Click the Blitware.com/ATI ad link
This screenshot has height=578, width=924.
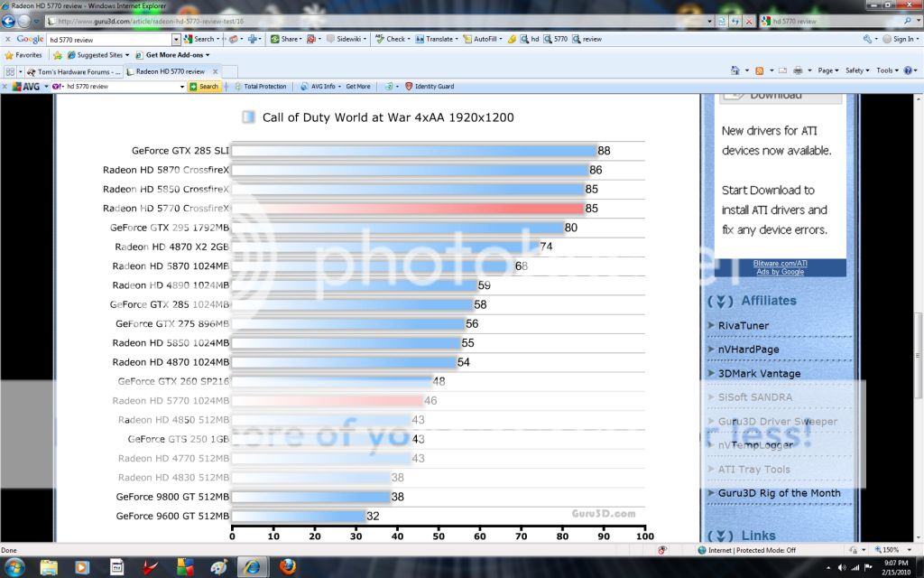coord(781,264)
